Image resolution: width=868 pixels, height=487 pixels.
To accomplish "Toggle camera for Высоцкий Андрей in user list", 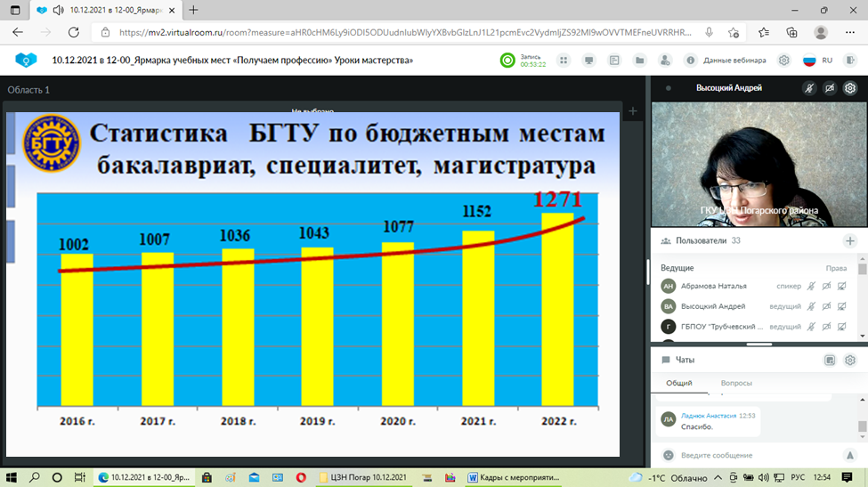I will (826, 306).
